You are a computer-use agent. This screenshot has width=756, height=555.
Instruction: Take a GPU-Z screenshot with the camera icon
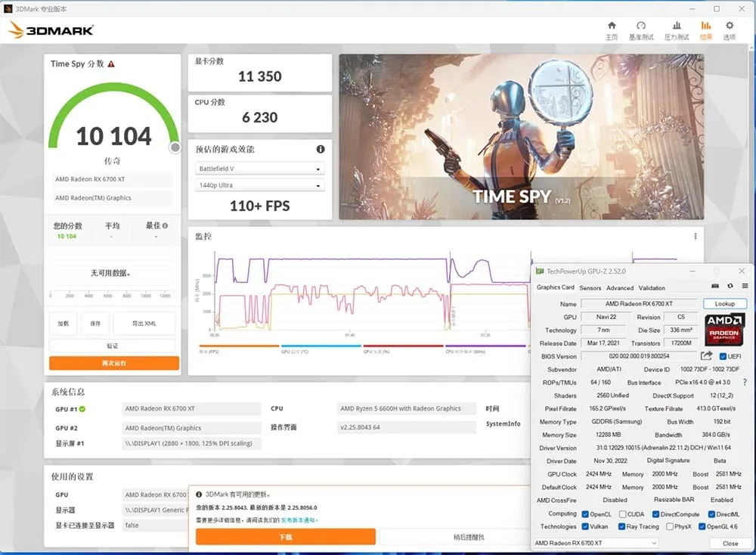715,287
